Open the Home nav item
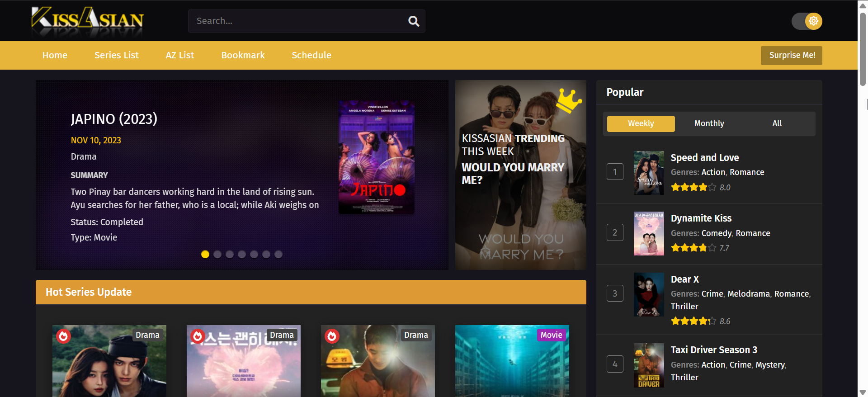Viewport: 868px width, 397px height. [55, 55]
